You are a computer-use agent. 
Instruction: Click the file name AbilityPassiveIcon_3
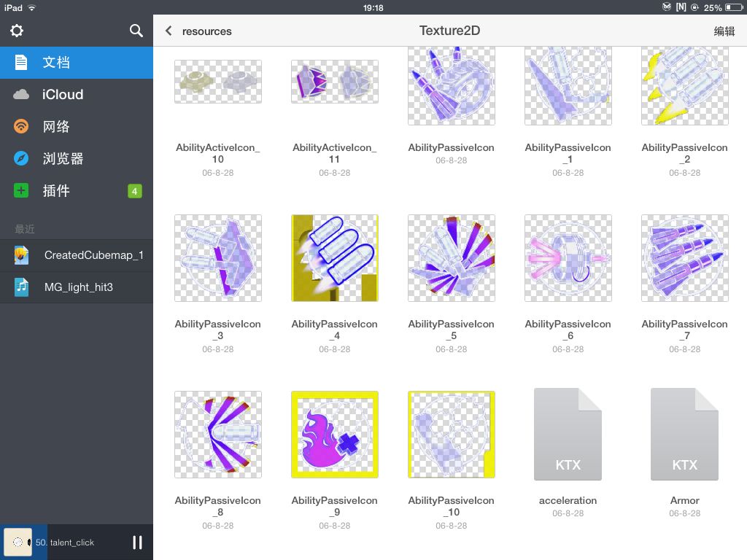tap(217, 330)
